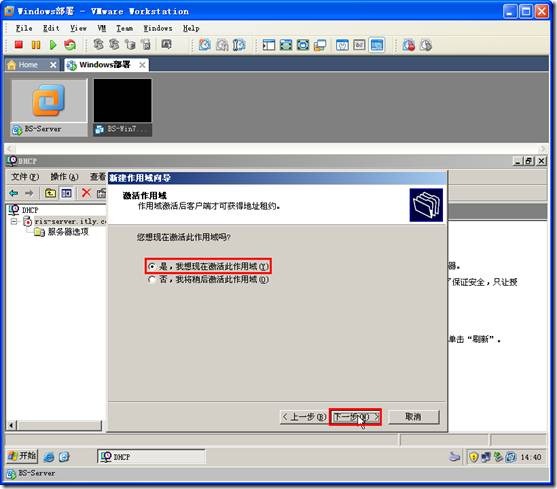The image size is (557, 489).
Task: Click the VMware Tools tray icon beside the clock
Action: pyautogui.click(x=511, y=457)
